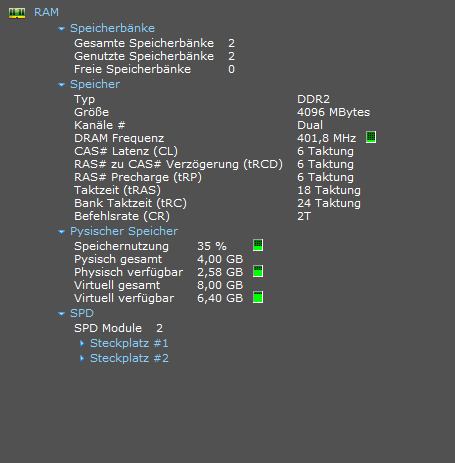Collapse the Pysischer Speicher section
455x463 pixels.
[x=61, y=232]
